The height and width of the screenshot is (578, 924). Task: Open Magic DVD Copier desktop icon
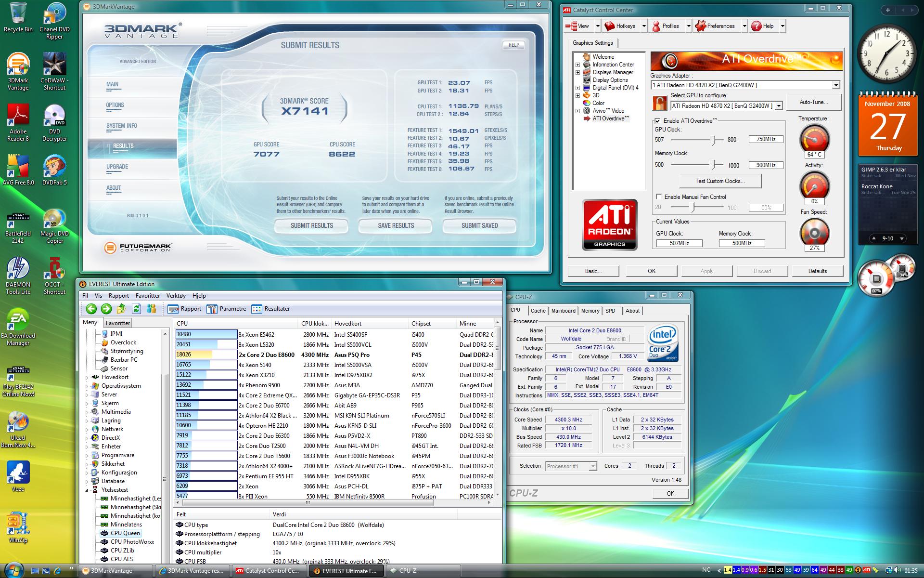coord(54,225)
